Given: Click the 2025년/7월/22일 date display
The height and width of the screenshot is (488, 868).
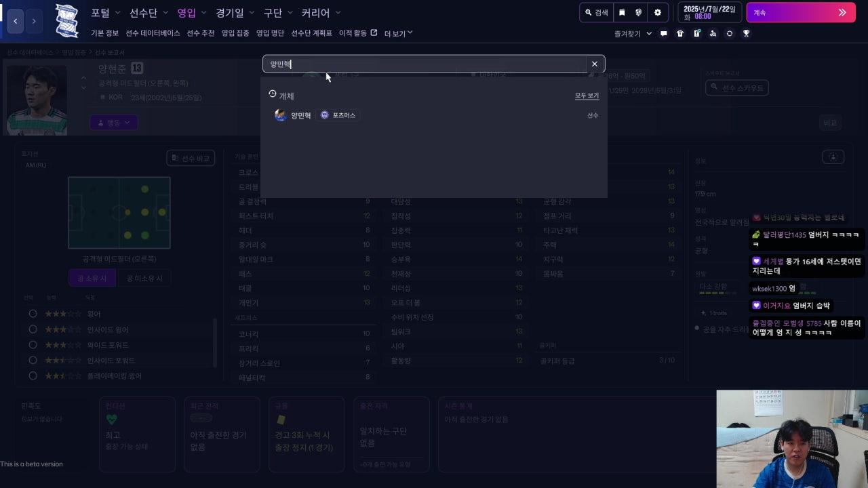Looking at the screenshot, I should point(710,12).
